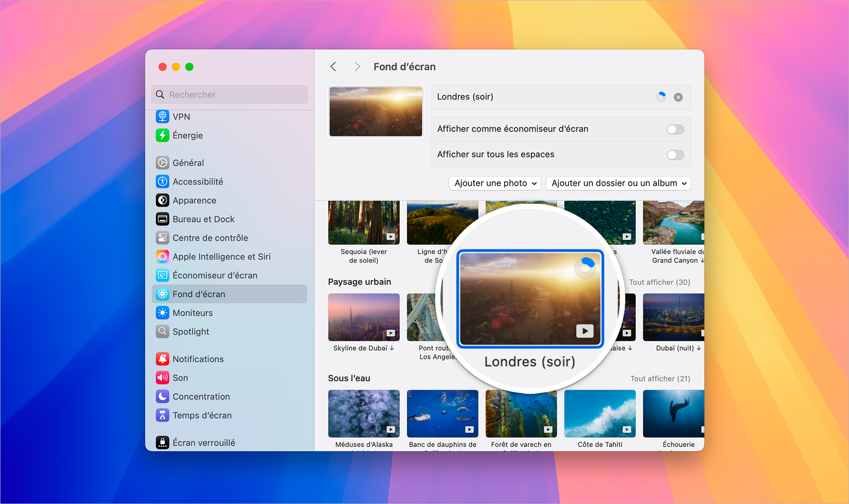Enable Afficher comme économiseur d'écran
849x504 pixels.
click(x=675, y=129)
